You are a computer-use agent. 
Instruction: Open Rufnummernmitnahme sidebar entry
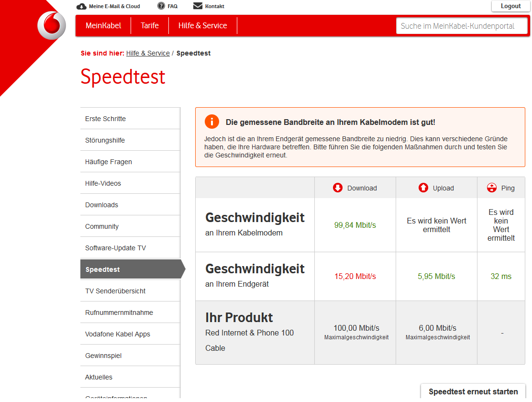click(130, 313)
